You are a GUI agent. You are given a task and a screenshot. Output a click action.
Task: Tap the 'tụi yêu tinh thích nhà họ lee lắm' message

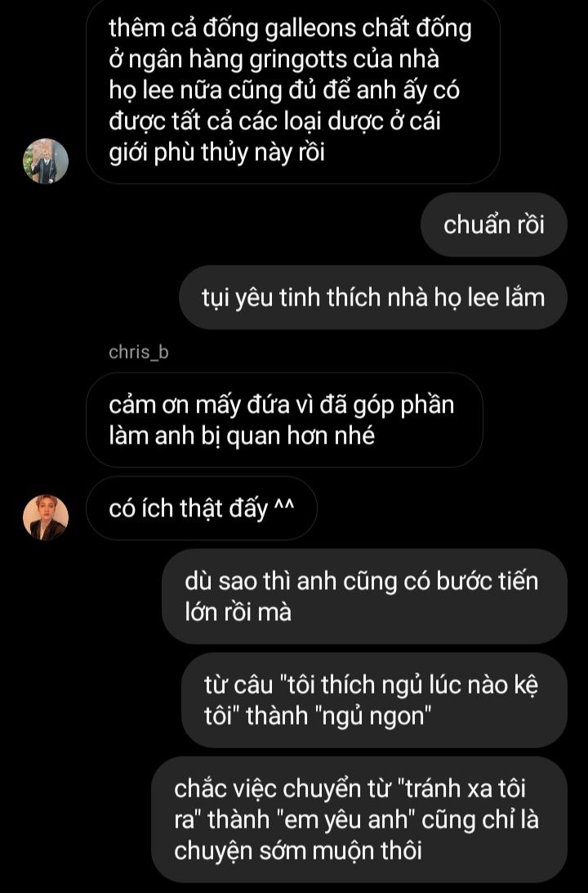[373, 298]
